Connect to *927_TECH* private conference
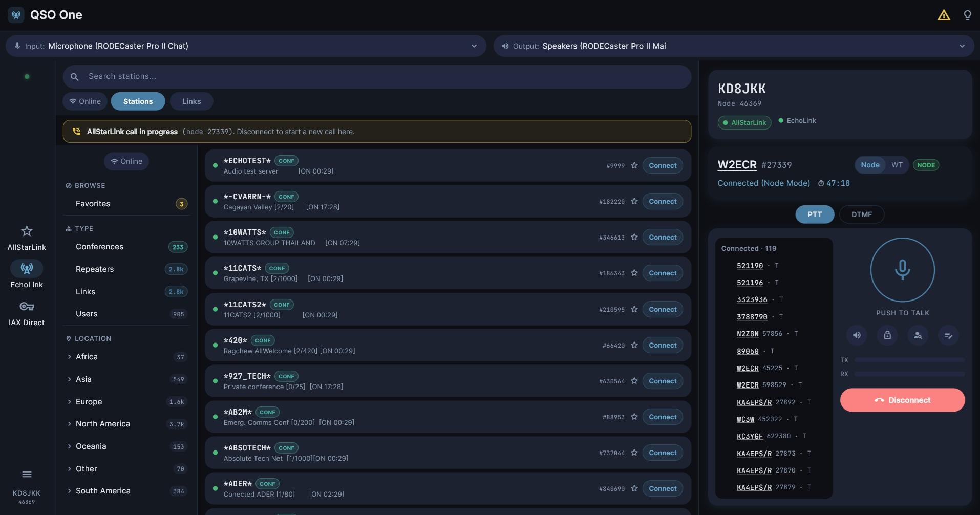Image resolution: width=980 pixels, height=515 pixels. point(663,381)
